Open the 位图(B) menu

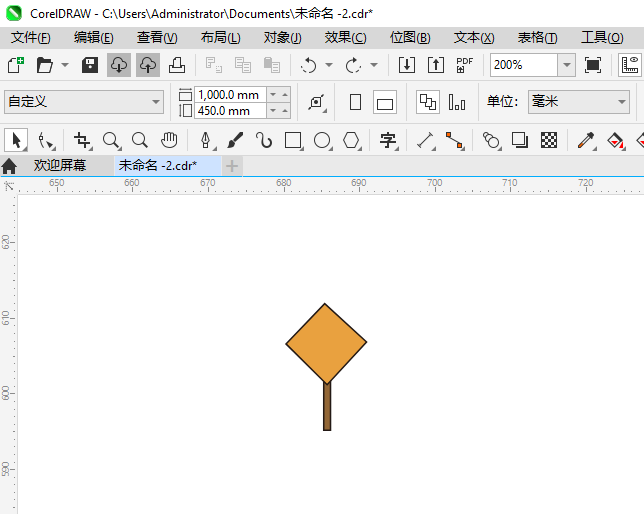pos(410,38)
